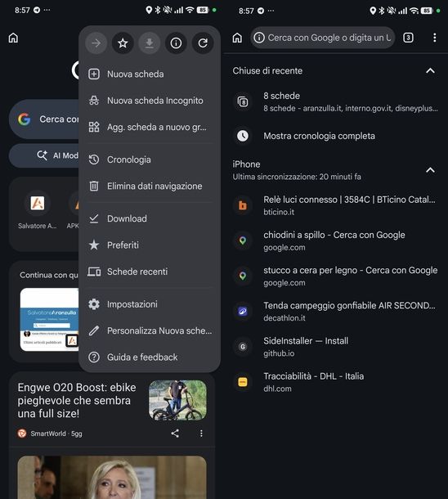This screenshot has height=499, width=448.
Task: Tap the forward arrow icon in menu
Action: coord(96,43)
